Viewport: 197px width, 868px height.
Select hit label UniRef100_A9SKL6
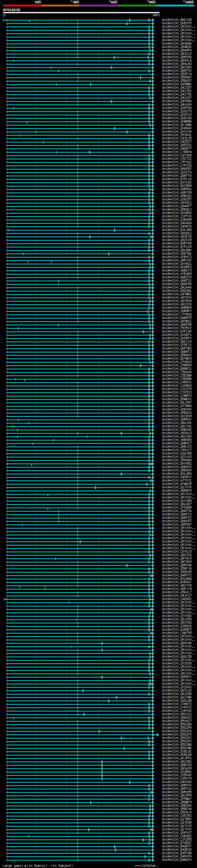pyautogui.click(x=177, y=433)
